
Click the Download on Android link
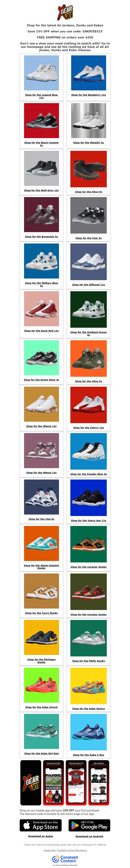(x=89, y=836)
